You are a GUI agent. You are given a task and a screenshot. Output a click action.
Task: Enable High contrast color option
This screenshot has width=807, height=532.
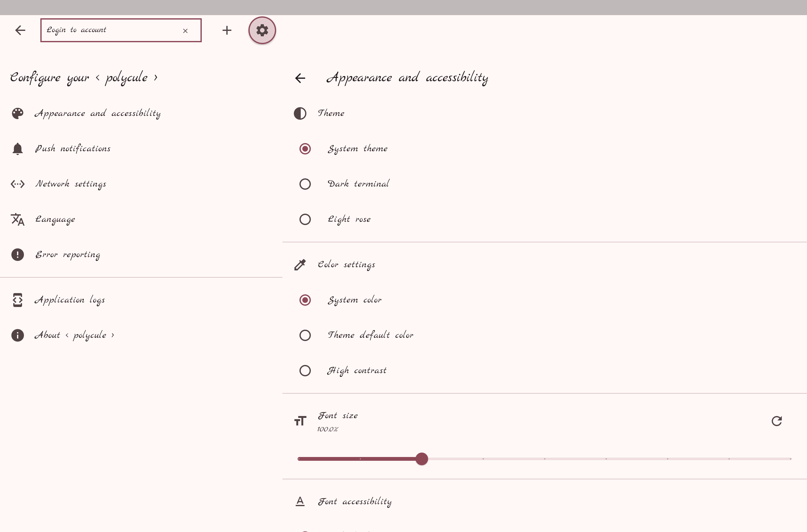305,371
